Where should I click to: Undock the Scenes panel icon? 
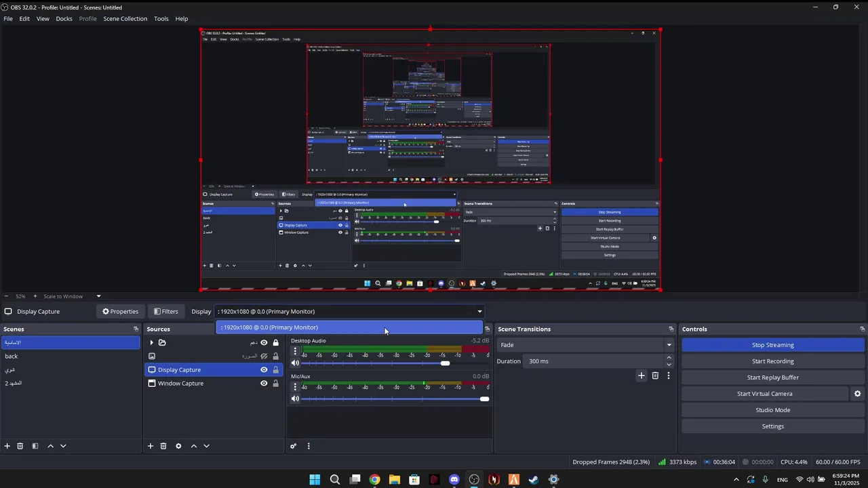136,329
